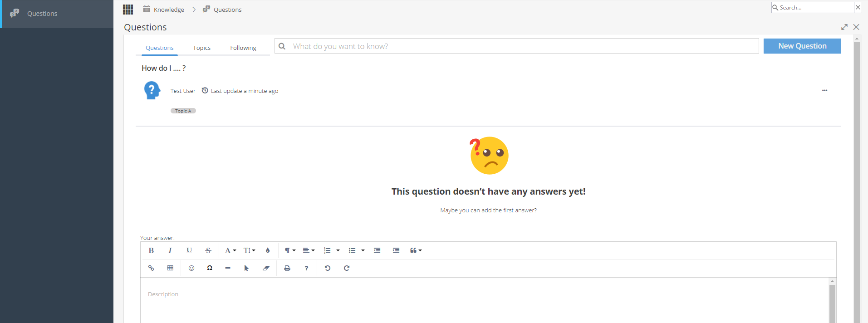
Task: Click the magnifier icon in question search
Action: 282,46
